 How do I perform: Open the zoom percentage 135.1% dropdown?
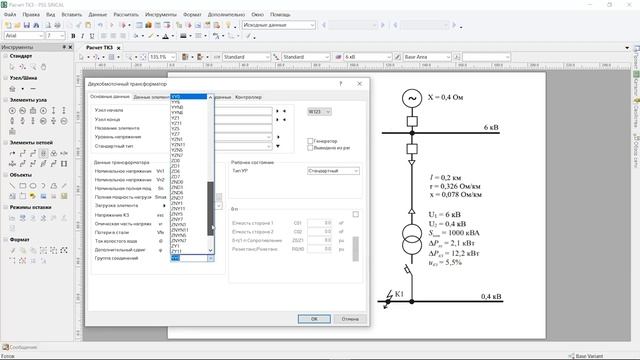[x=173, y=57]
